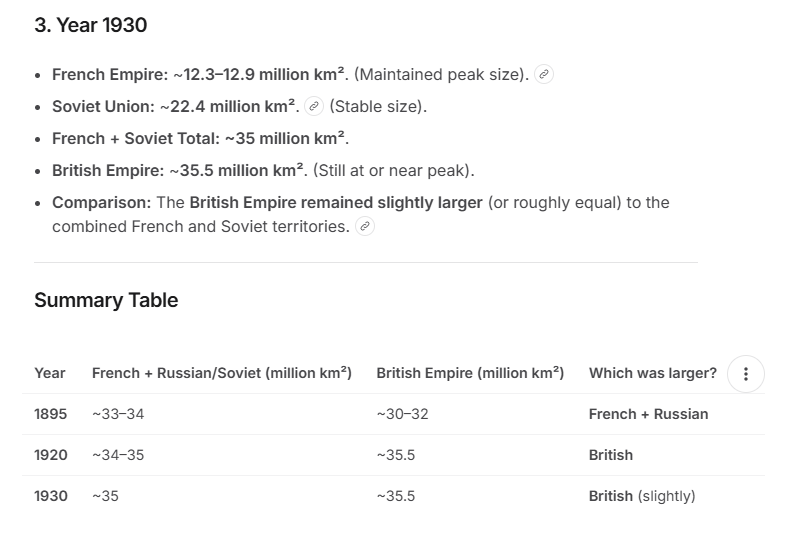Click the ~30–32 British Empire cell
Image resolution: width=790 pixels, height=548 pixels.
pos(402,414)
